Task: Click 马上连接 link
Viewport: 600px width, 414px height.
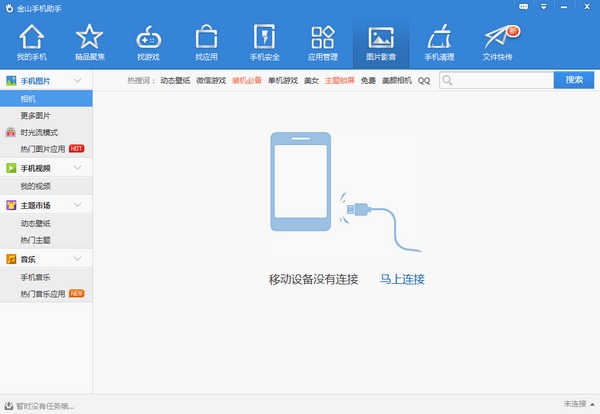Action: [x=402, y=279]
